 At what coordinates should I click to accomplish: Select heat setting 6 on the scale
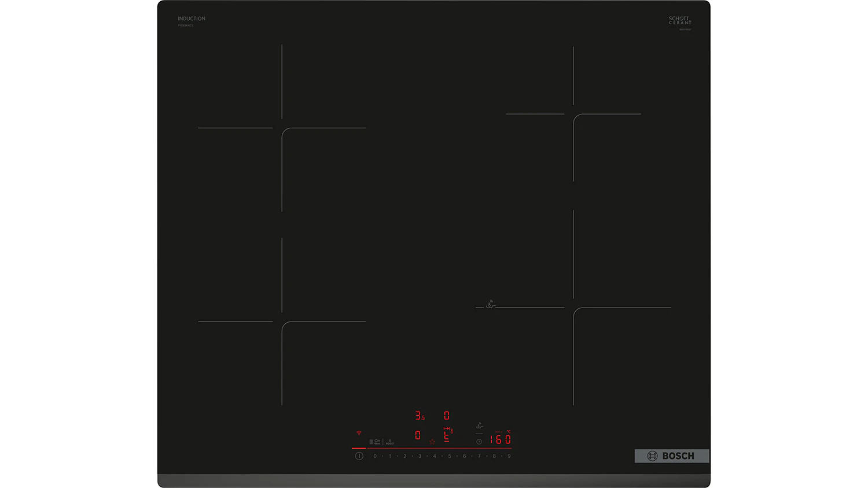point(464,456)
